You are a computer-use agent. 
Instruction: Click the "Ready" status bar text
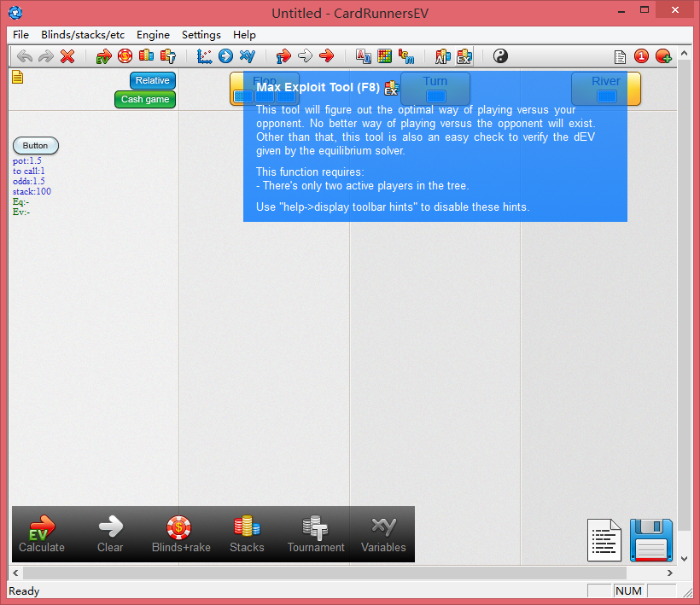[x=24, y=591]
